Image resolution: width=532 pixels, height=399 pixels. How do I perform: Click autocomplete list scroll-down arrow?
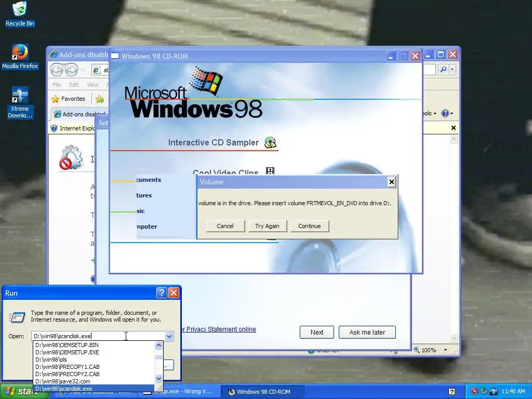158,378
